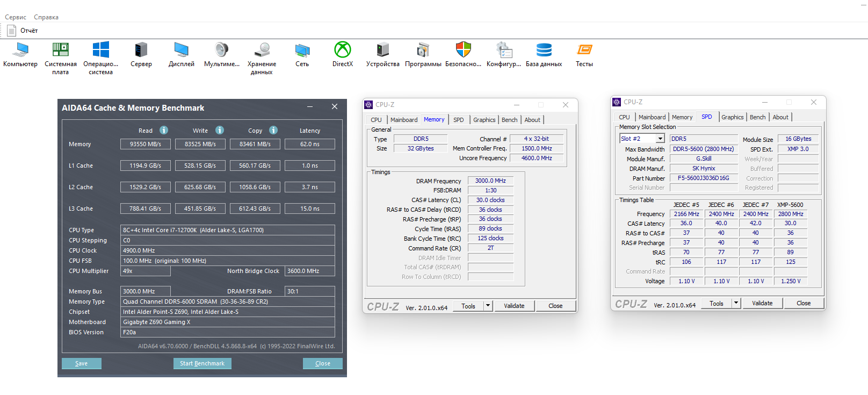
Task: Click the DRAM Frequency value 3000.0 MHz
Action: coord(490,181)
